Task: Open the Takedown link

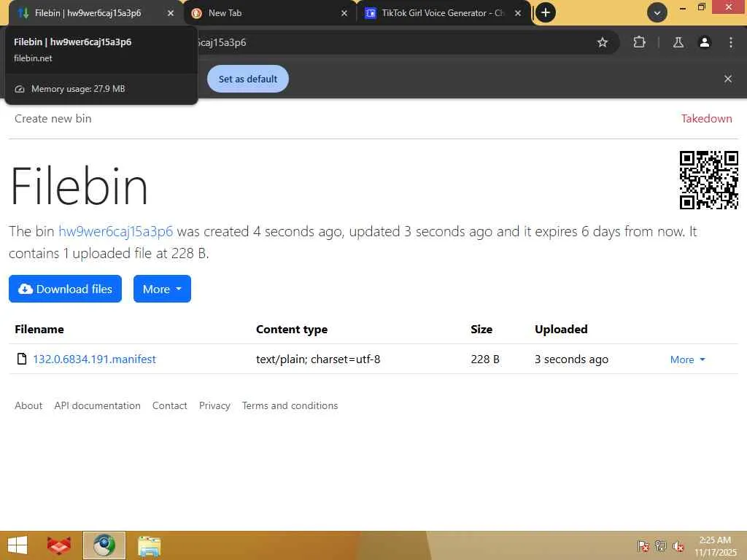Action: click(706, 119)
